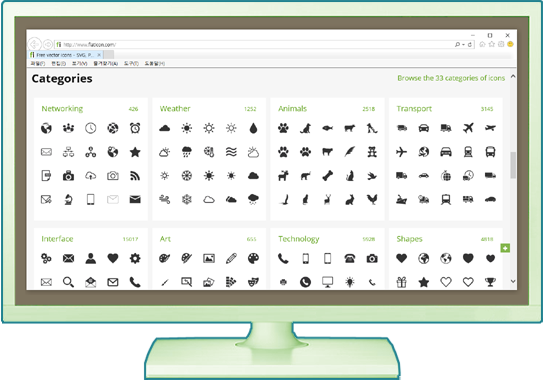Select the gift box icon in Shapes
Viewport: 544px width, 381px height.
tap(401, 282)
